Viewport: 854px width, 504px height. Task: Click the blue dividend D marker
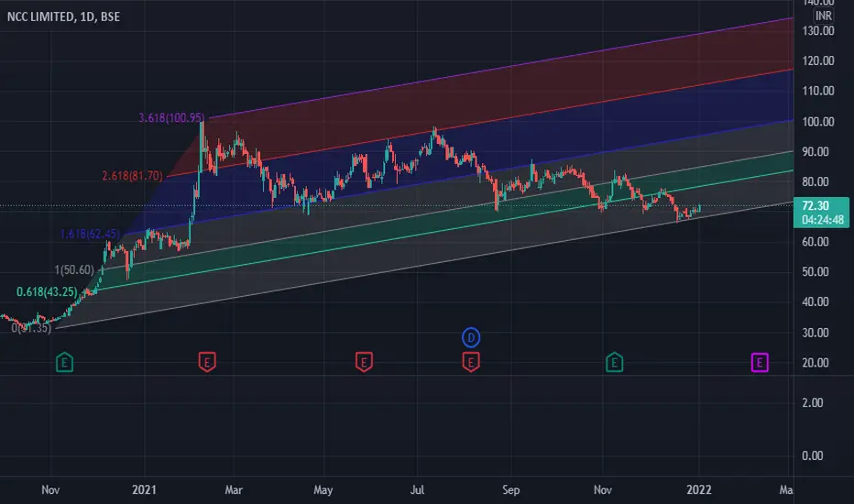(471, 338)
